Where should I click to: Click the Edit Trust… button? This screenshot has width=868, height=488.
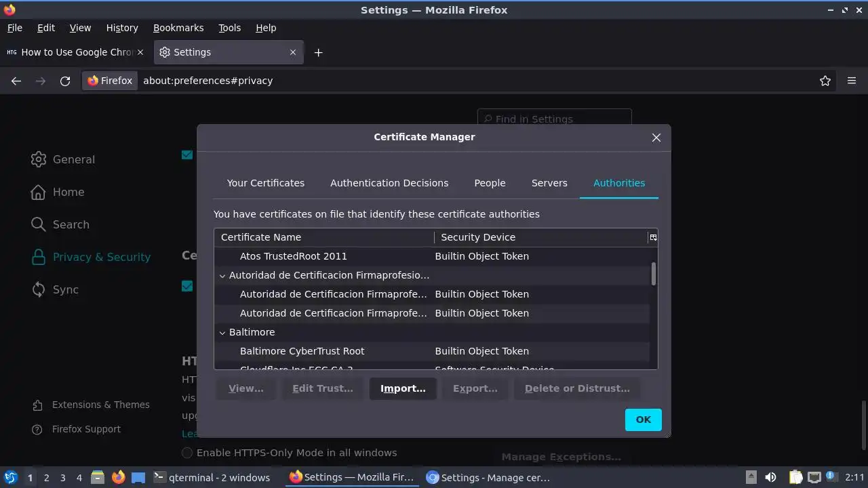click(x=323, y=388)
